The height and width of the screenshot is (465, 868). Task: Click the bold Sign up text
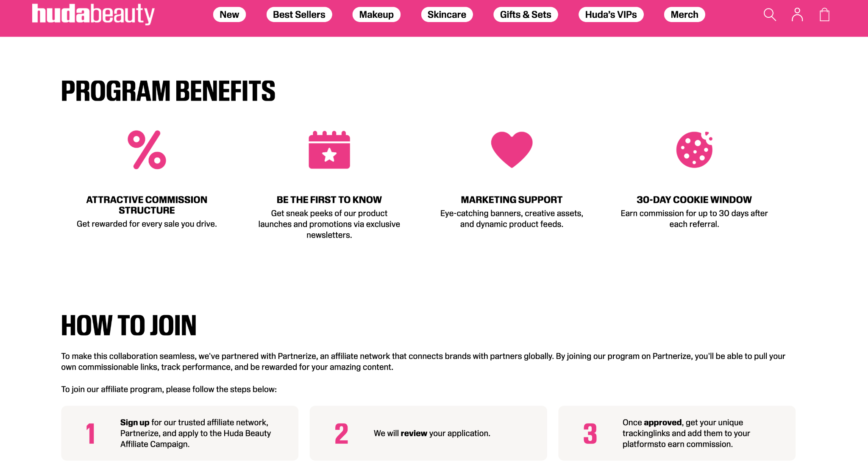point(135,423)
